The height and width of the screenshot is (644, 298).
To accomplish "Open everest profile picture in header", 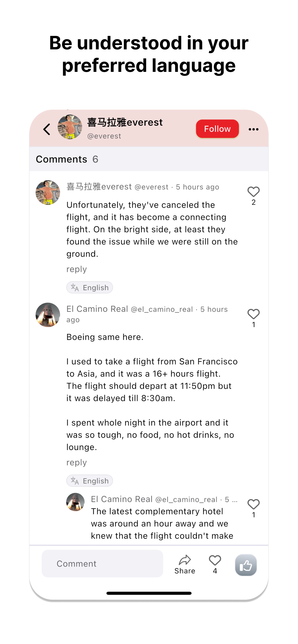I will 70,127.
